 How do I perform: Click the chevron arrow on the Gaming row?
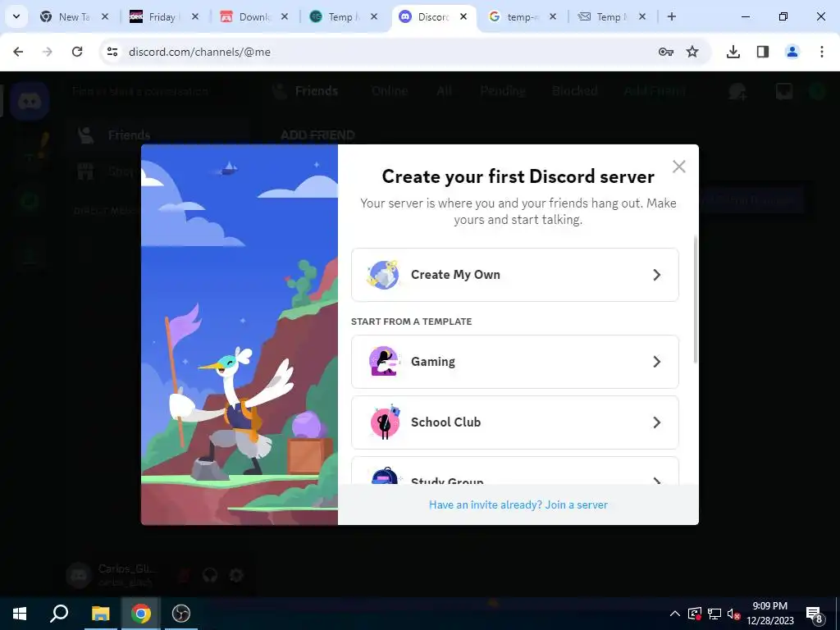657,362
